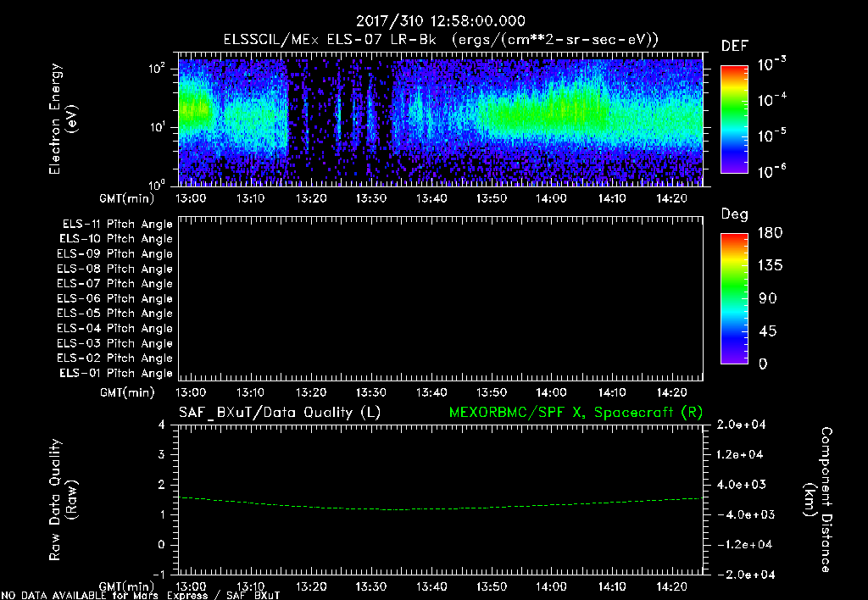868x600 pixels.
Task: Click the 45 value on the Deg scale
Action: (x=768, y=331)
